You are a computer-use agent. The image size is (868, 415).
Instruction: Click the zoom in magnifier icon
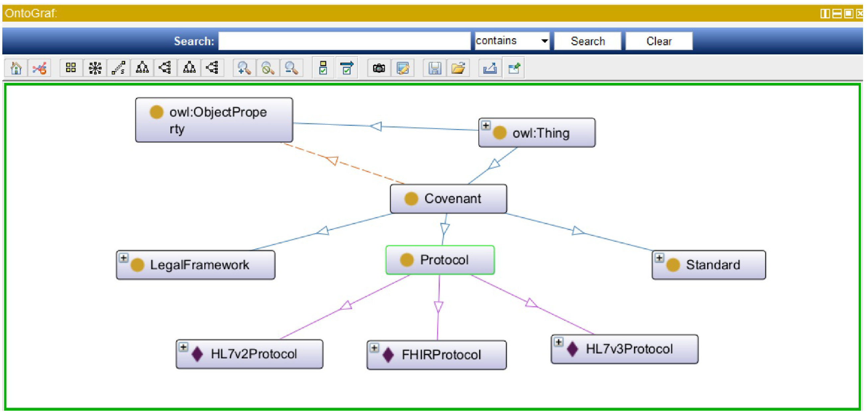[244, 68]
